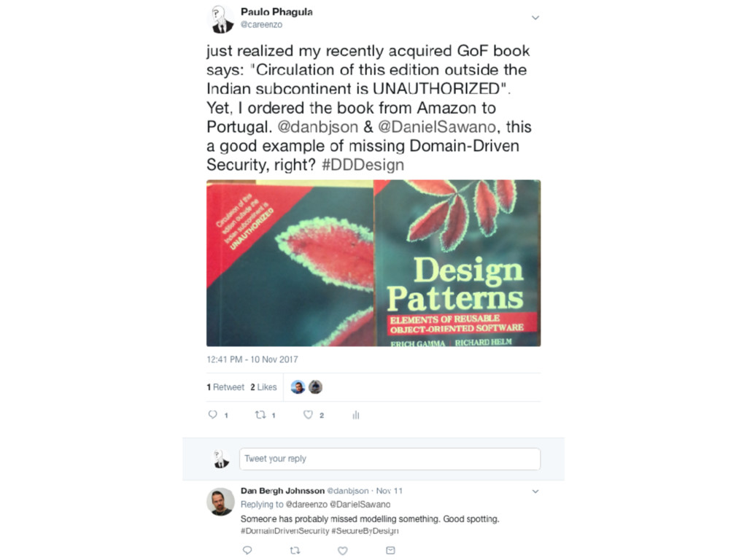Click into the Tweet your reply field
This screenshot has height=560, width=747.
coord(390,459)
